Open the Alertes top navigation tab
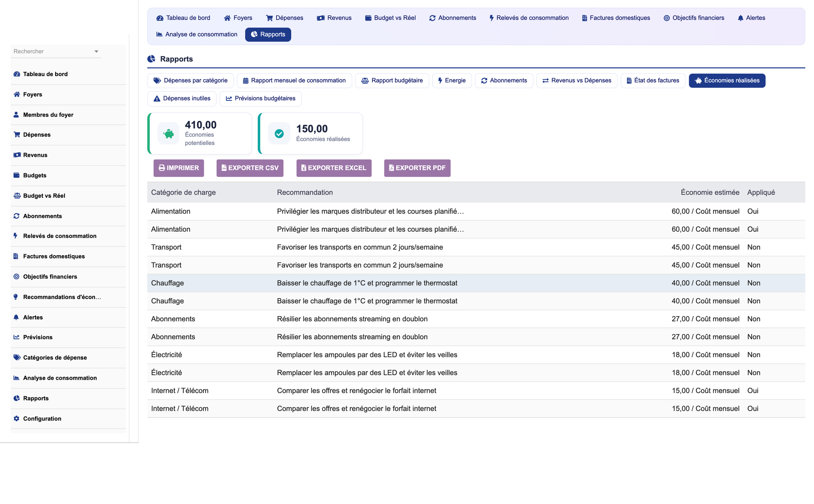814x504 pixels. pos(752,18)
